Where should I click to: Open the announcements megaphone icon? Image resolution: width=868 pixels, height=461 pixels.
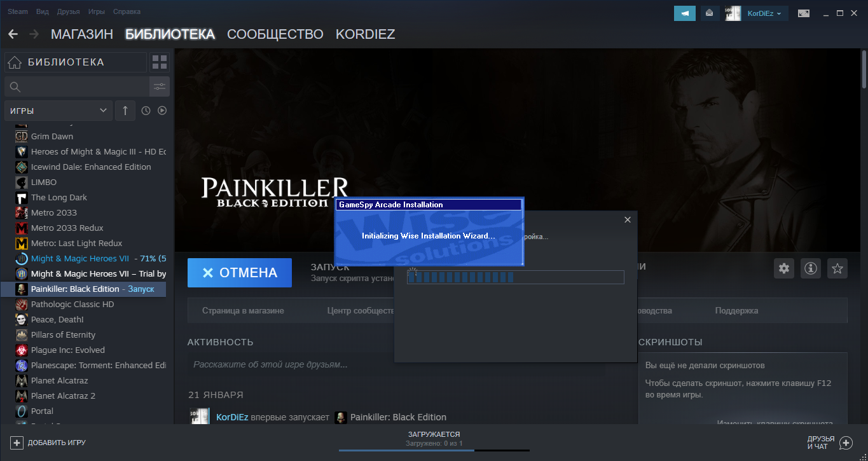(685, 13)
